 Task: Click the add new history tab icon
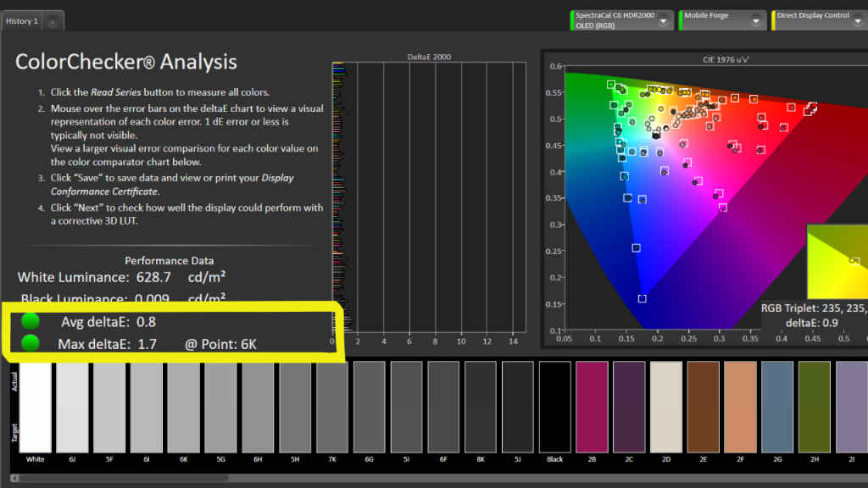[x=52, y=22]
